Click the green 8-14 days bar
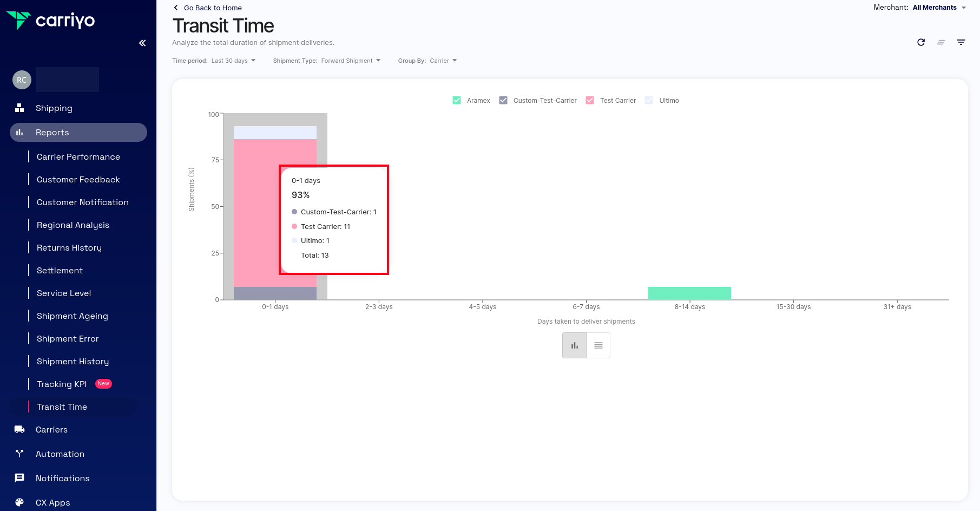Screen dimensions: 980x511 689,293
